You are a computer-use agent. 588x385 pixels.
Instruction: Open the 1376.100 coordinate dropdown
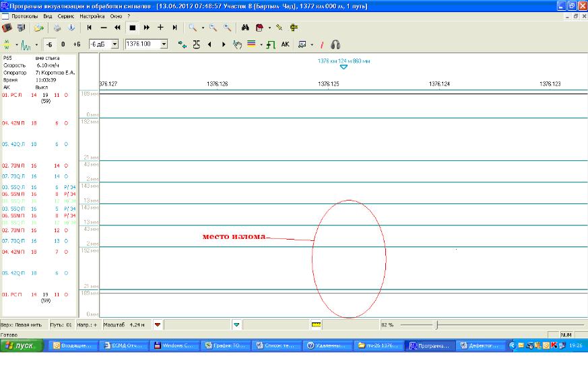click(x=165, y=44)
